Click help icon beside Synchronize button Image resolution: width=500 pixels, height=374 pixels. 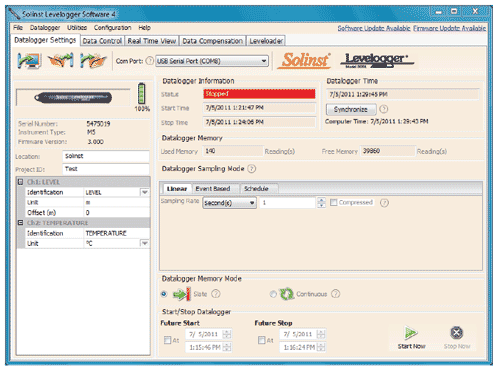click(x=384, y=109)
